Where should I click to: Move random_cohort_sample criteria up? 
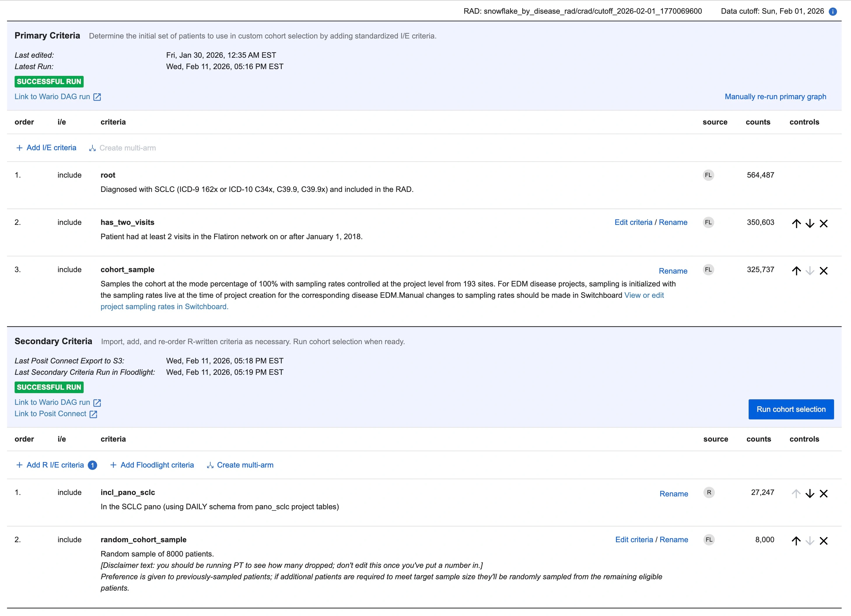coord(796,541)
